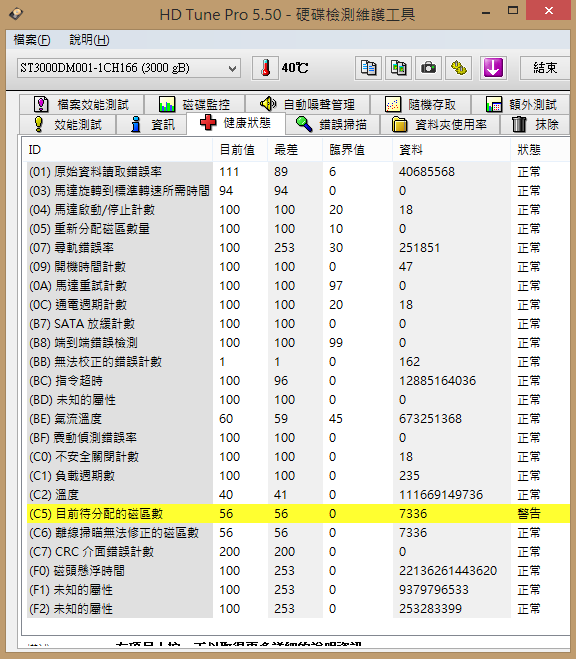Select row (F1) 未知的屬性
This screenshot has width=576, height=659.
click(x=298, y=590)
